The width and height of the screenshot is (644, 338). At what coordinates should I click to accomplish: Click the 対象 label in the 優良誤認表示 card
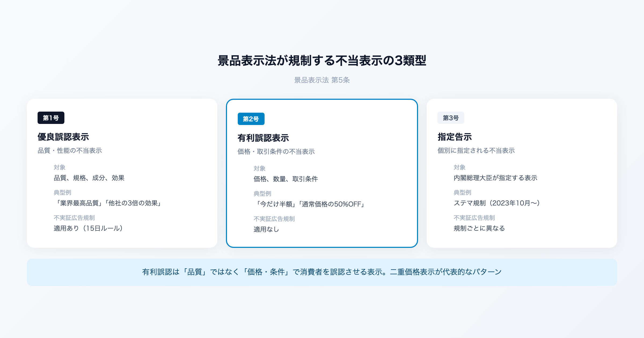60,167
